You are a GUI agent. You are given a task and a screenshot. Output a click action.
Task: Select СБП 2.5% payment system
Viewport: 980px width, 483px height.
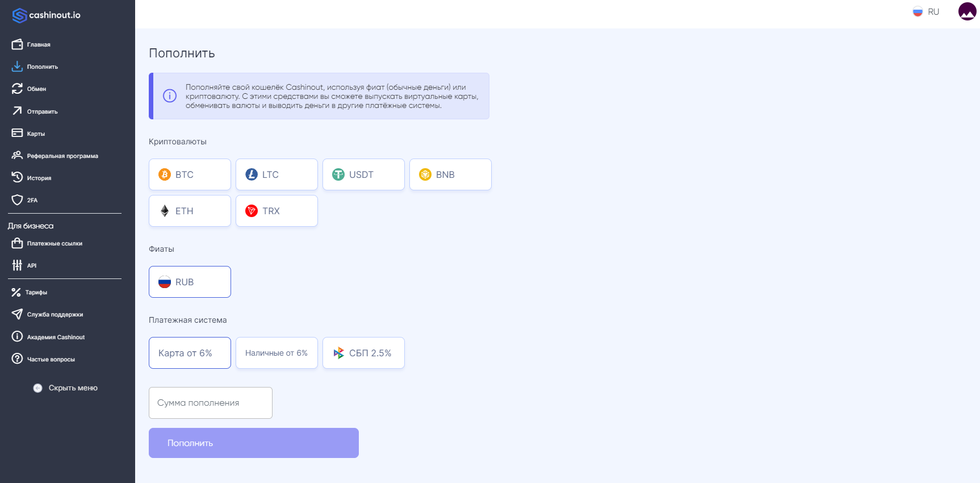(363, 353)
